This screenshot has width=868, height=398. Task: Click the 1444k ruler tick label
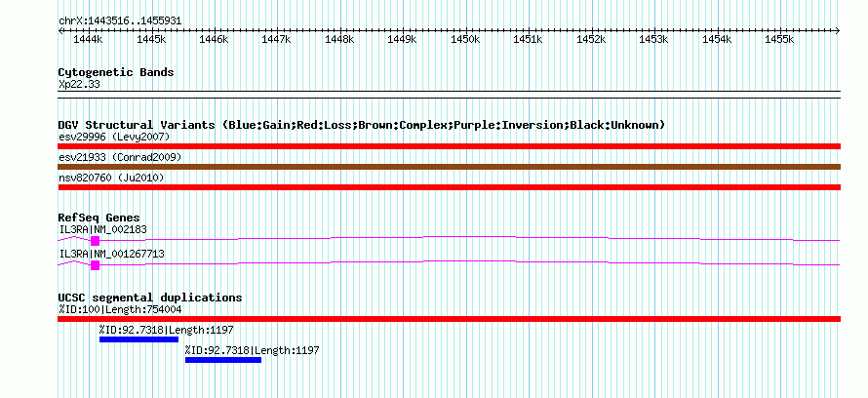point(88,40)
